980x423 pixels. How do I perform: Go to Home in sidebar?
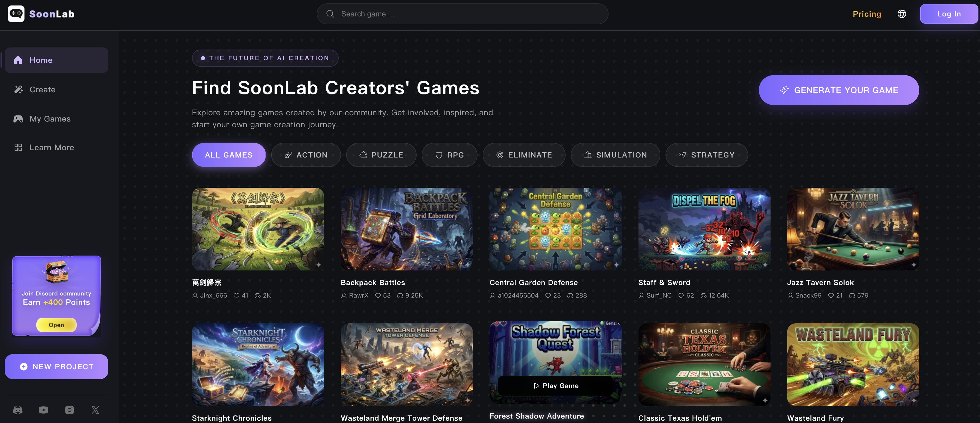pos(56,60)
